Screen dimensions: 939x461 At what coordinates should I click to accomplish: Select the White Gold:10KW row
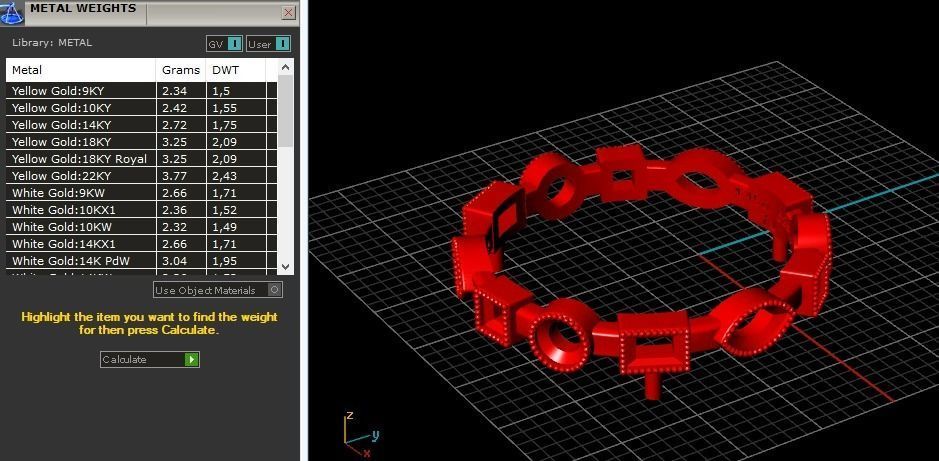click(142, 227)
